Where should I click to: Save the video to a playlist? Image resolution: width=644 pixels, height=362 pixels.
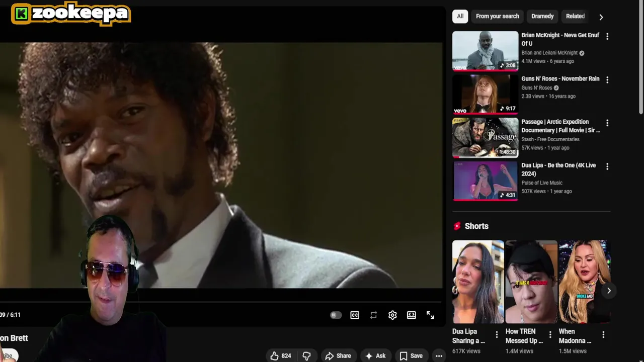(x=411, y=355)
